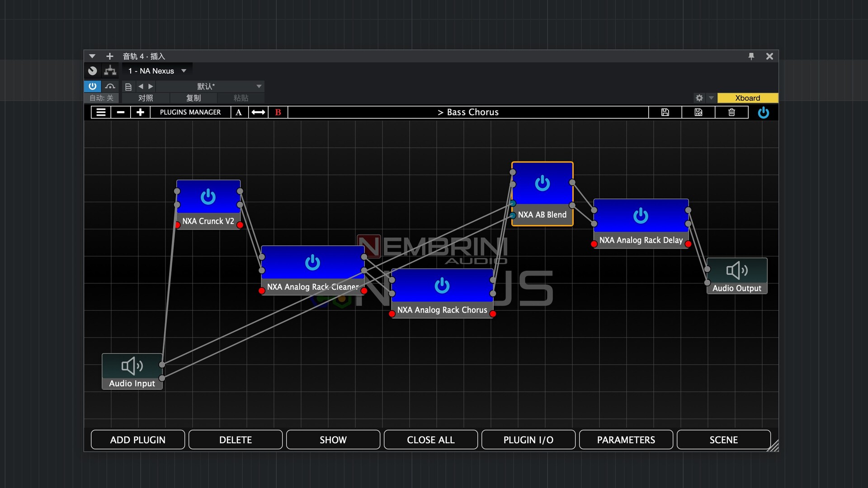The height and width of the screenshot is (488, 868).
Task: Click the Save As preset icon
Action: coord(698,113)
